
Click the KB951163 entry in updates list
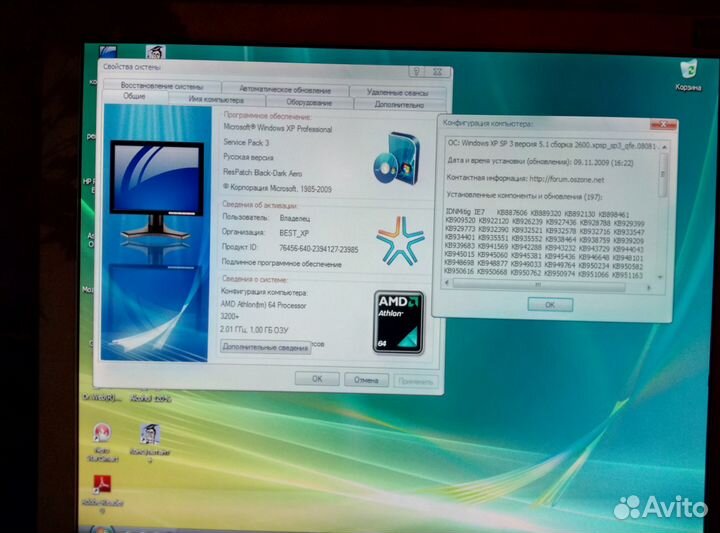(627, 275)
